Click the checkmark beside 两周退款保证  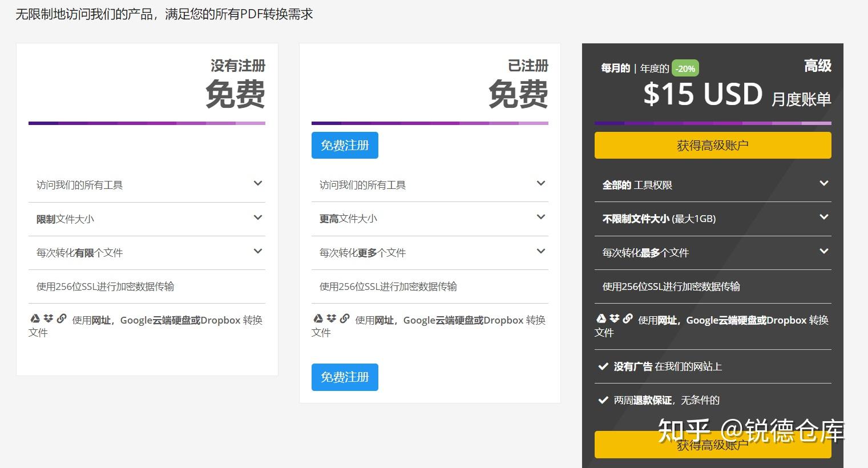point(603,400)
